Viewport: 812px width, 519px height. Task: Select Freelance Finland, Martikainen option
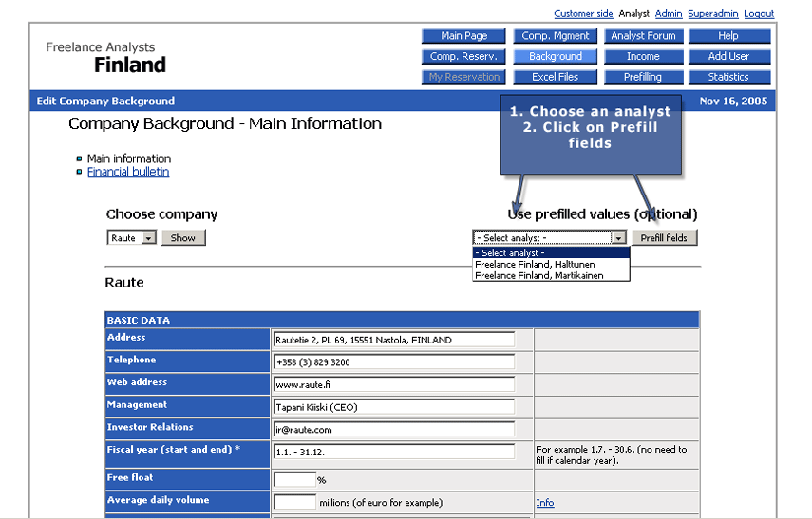[551, 276]
